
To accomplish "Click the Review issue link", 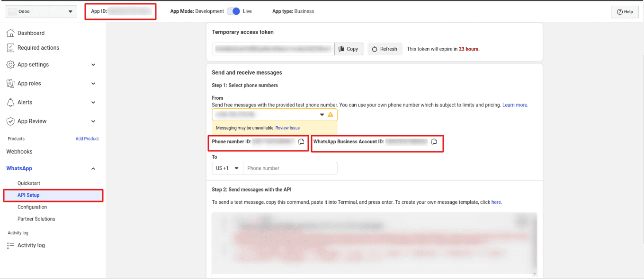I will click(x=287, y=128).
